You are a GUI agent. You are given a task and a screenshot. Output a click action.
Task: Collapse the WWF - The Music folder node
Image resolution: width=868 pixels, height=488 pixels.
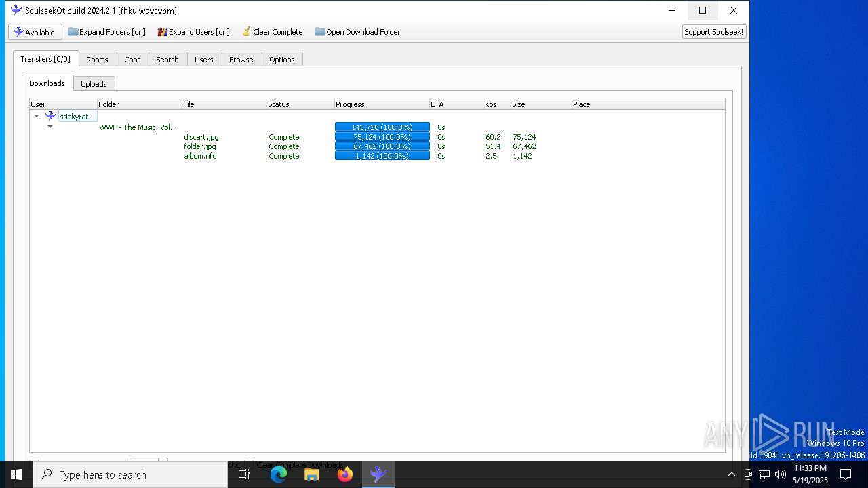(x=50, y=127)
